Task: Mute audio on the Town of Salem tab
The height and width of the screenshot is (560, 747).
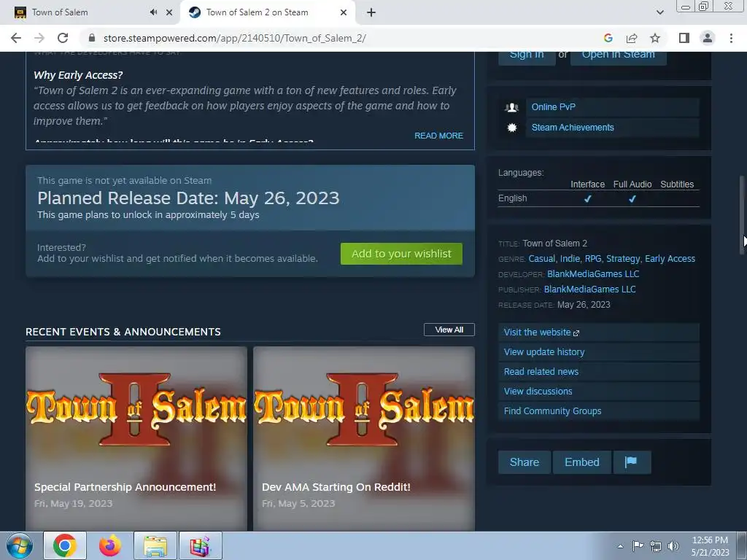Action: pyautogui.click(x=153, y=12)
